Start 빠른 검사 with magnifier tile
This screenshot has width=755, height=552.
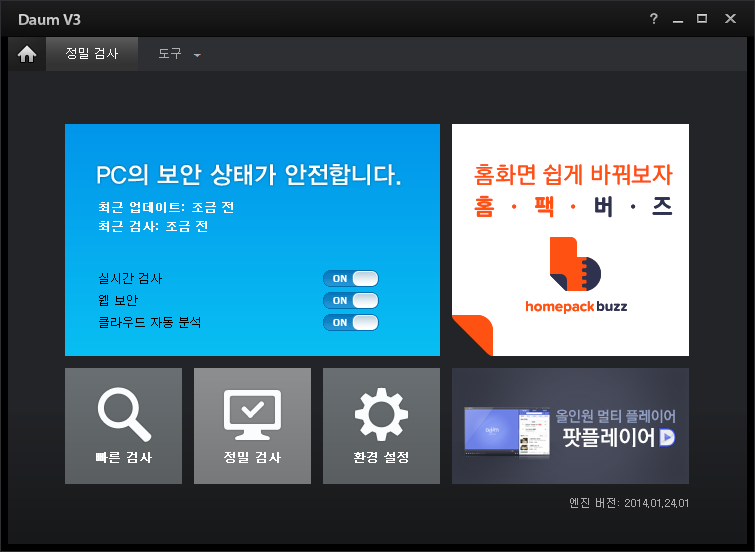(123, 426)
